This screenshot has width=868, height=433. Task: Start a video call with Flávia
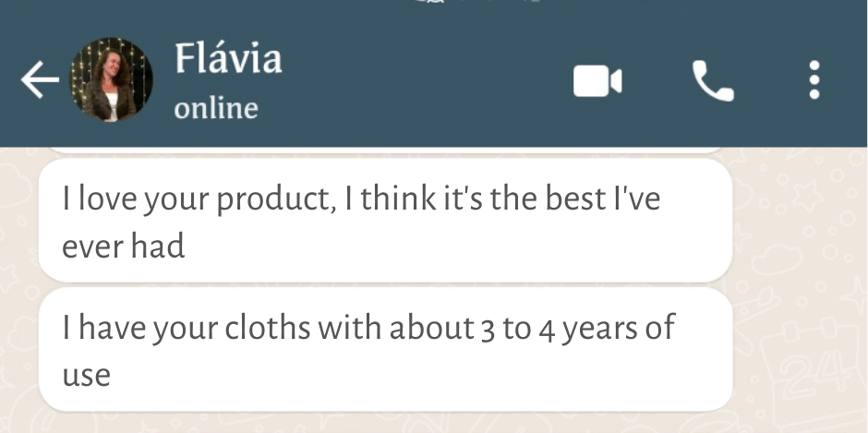[x=597, y=81]
